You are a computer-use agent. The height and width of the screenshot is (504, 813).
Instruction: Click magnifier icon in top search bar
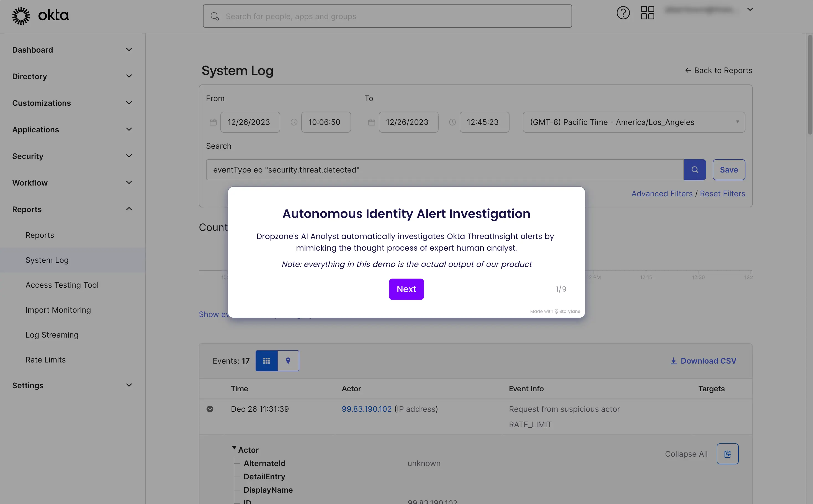coord(215,16)
